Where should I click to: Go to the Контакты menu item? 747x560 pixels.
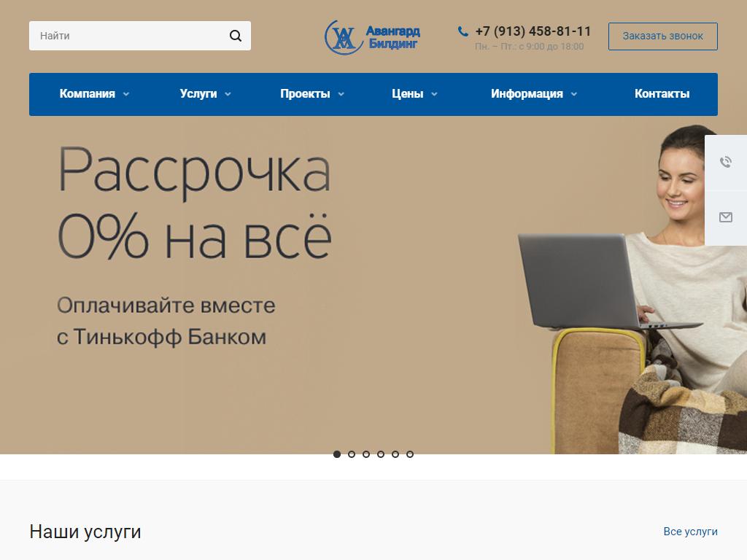coord(662,94)
